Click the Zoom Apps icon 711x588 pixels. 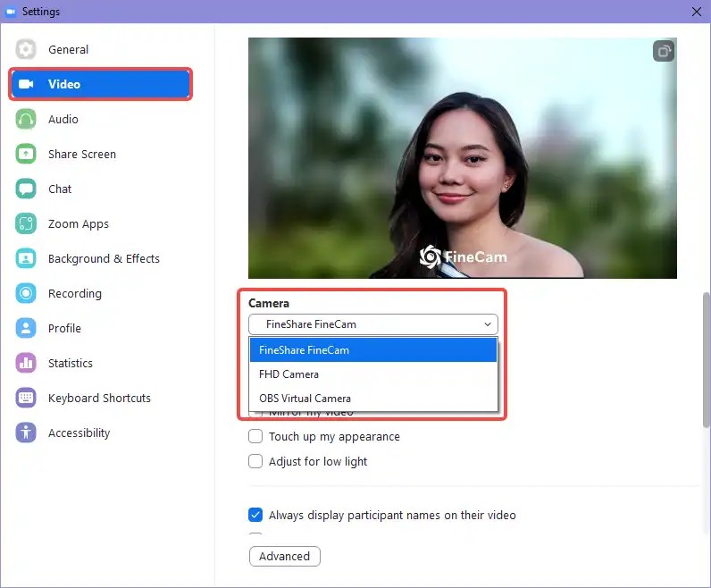coord(26,223)
